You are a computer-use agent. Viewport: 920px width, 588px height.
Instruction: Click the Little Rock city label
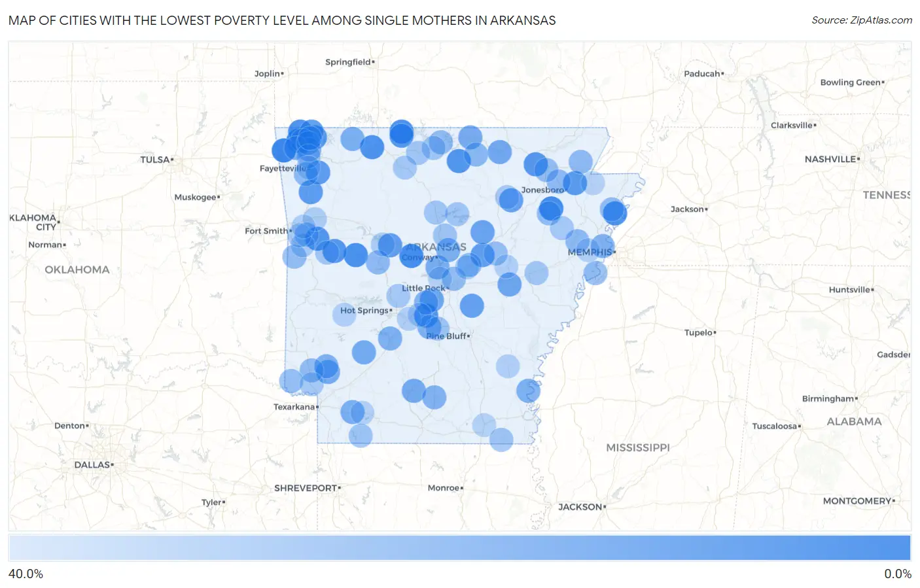pyautogui.click(x=423, y=288)
